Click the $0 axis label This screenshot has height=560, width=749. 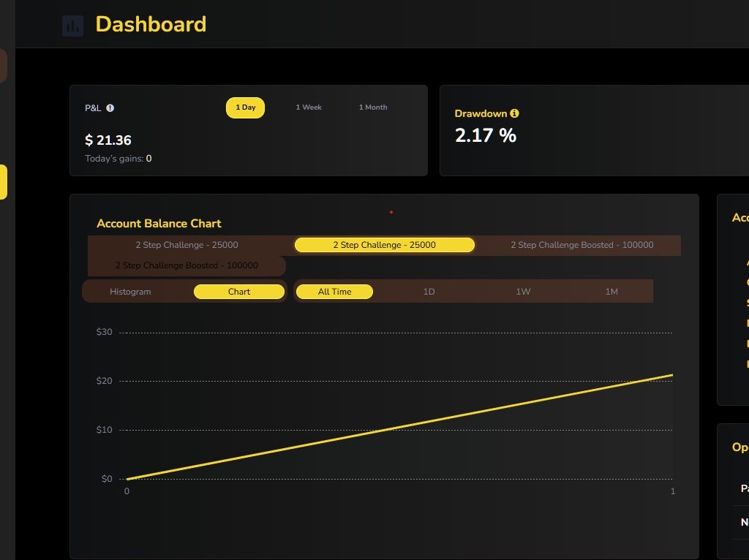(x=107, y=479)
